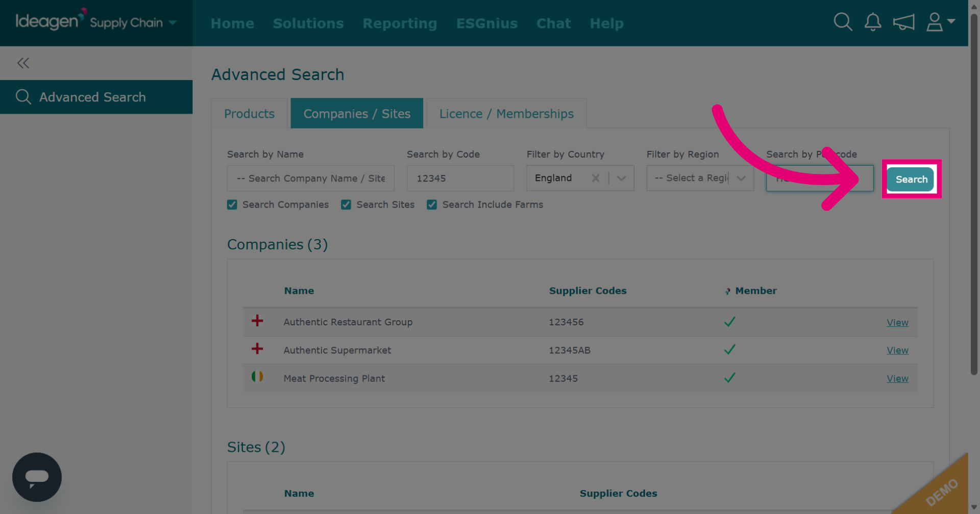Clear the England country filter

(x=595, y=178)
